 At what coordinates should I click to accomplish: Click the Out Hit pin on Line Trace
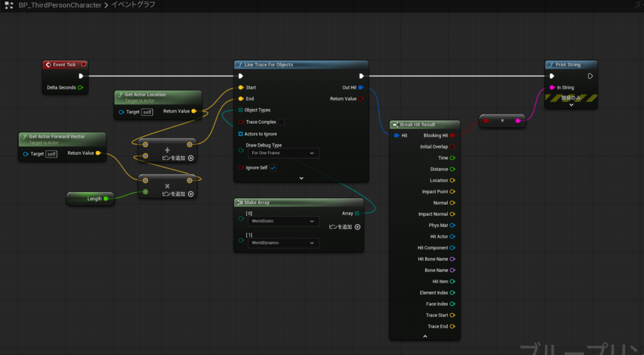[361, 87]
